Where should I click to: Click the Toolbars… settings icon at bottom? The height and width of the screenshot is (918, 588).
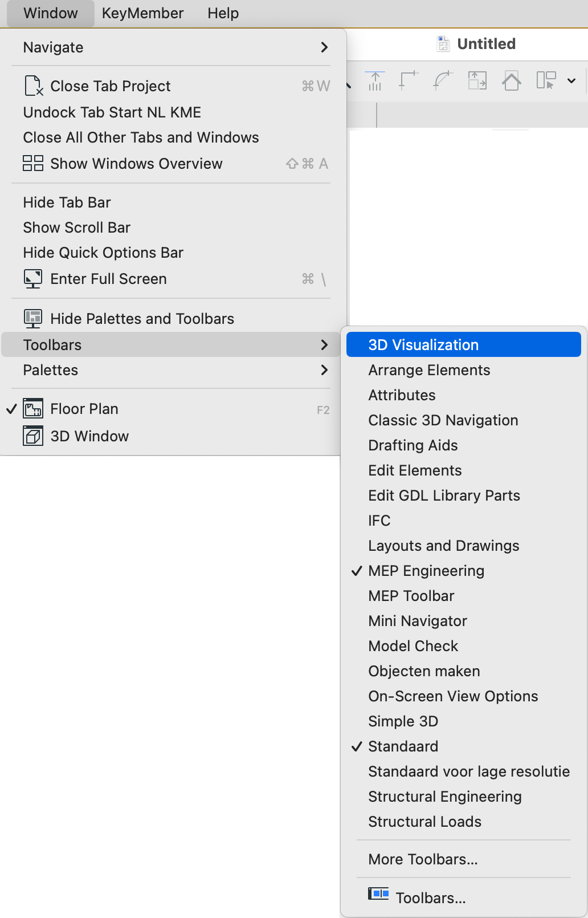378,893
